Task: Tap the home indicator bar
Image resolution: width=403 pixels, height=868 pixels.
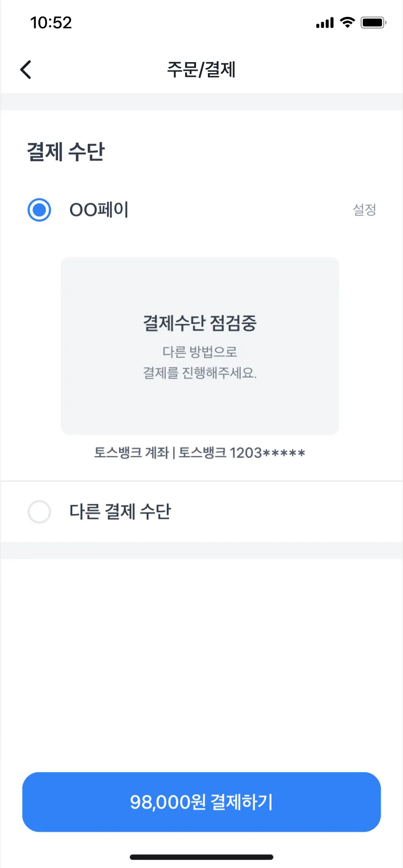Action: click(201, 857)
